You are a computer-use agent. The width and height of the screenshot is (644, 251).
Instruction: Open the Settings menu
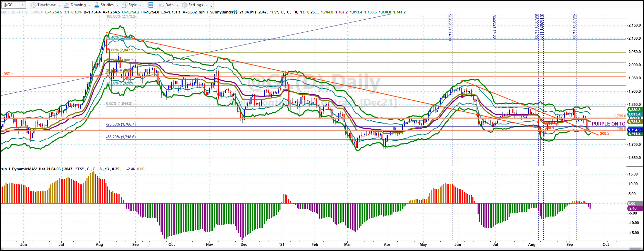point(195,5)
